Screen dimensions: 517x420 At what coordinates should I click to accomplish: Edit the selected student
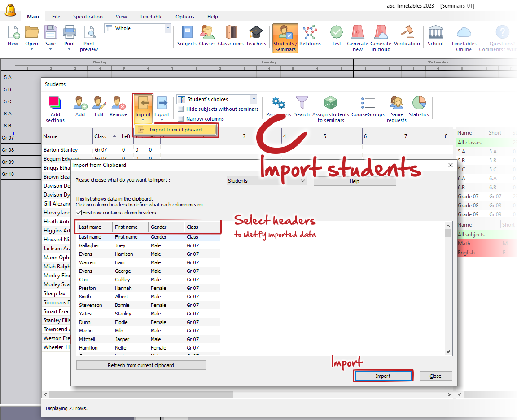coord(99,106)
